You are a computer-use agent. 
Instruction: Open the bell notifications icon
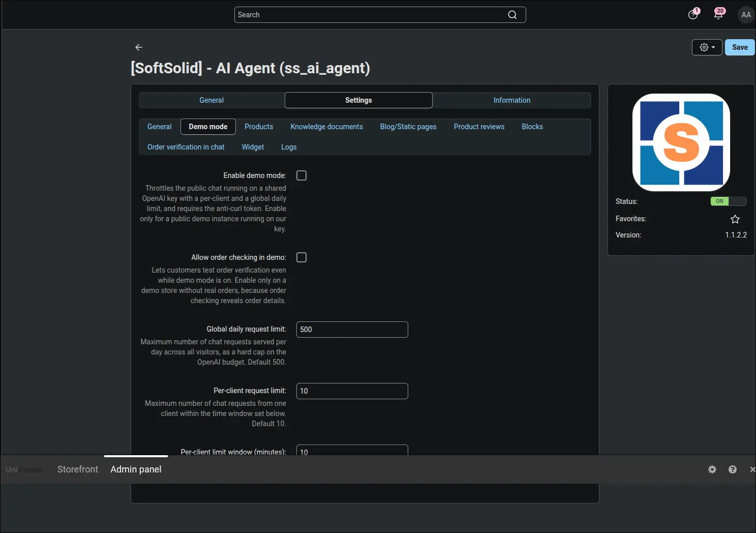(x=718, y=14)
